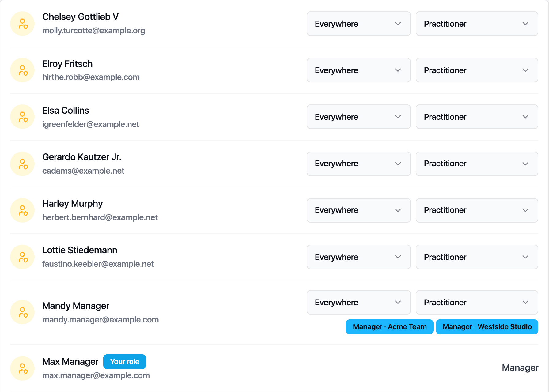This screenshot has width=549, height=392.
Task: Click the Your role badge
Action: [125, 362]
